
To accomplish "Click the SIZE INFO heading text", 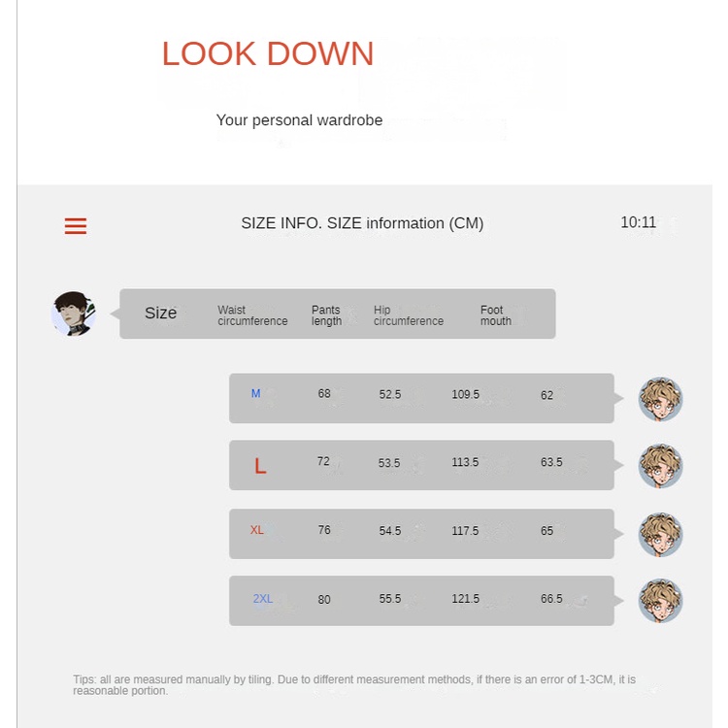I will point(362,223).
